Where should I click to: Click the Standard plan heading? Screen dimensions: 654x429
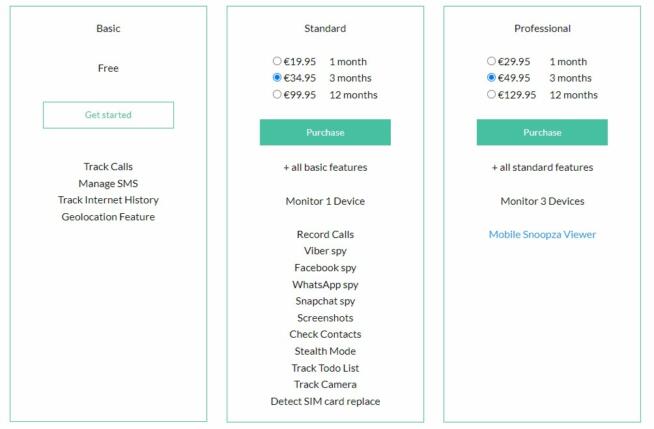click(x=325, y=28)
